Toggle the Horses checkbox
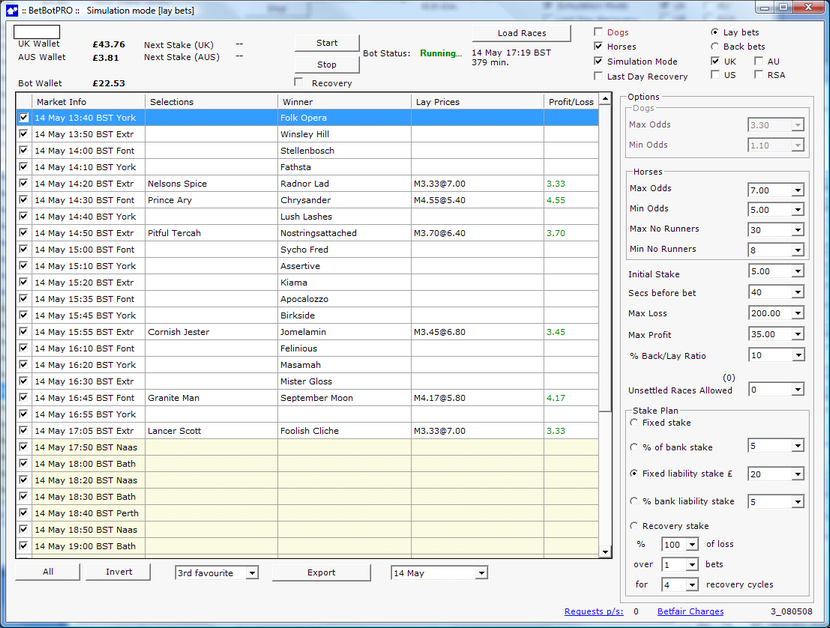This screenshot has height=628, width=830. pyautogui.click(x=598, y=47)
